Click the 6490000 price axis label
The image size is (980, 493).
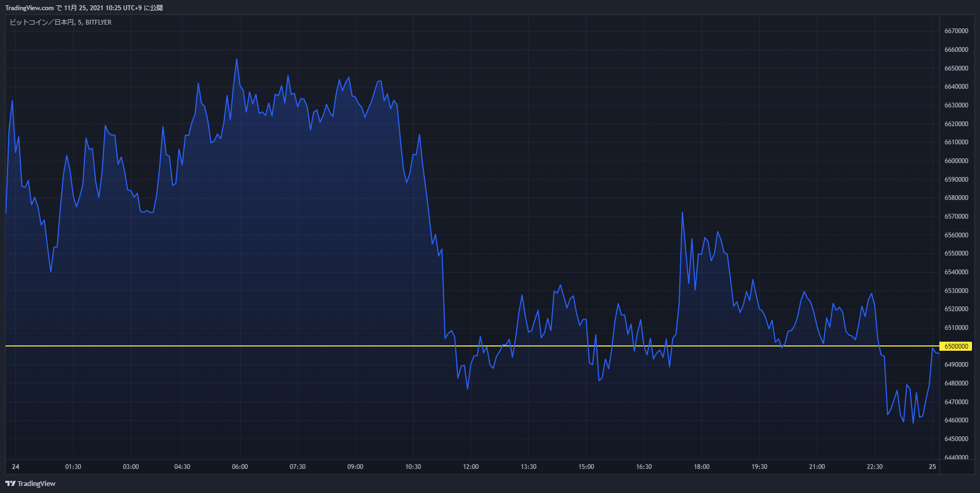tap(956, 365)
